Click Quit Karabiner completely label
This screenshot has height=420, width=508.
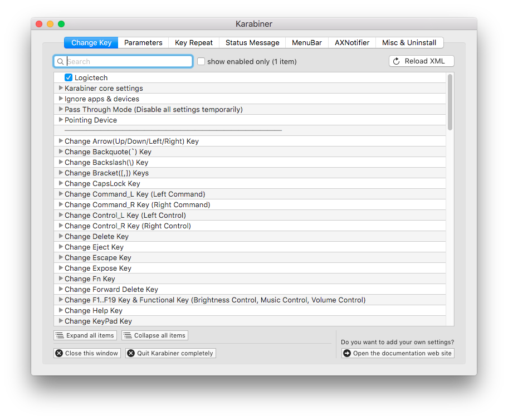[x=175, y=353]
